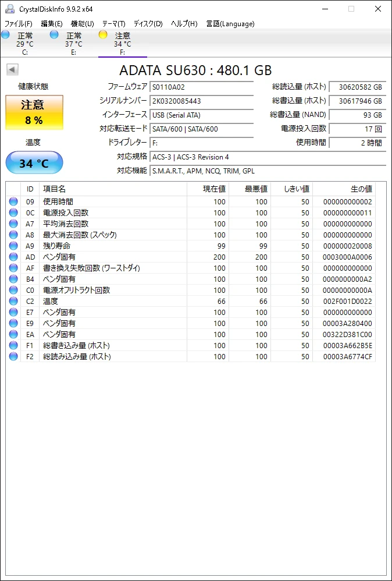Open the 編集(E) menu
The image size is (392, 581).
(x=51, y=24)
